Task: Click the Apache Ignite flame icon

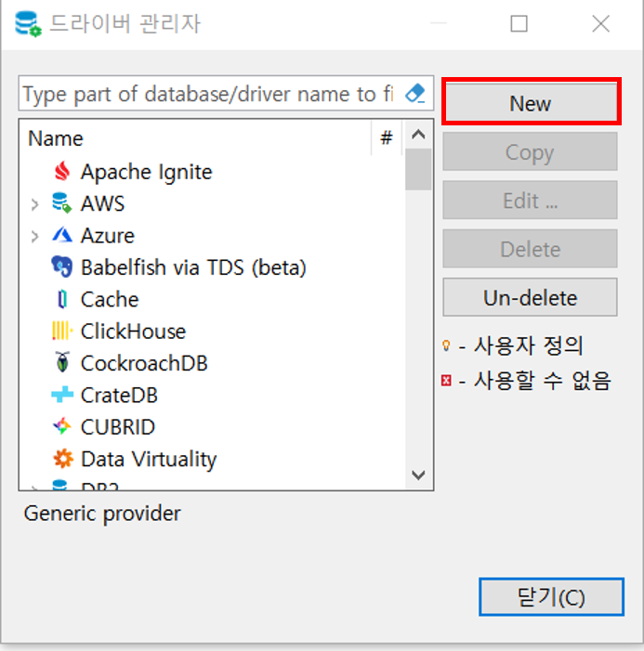Action: pos(62,172)
